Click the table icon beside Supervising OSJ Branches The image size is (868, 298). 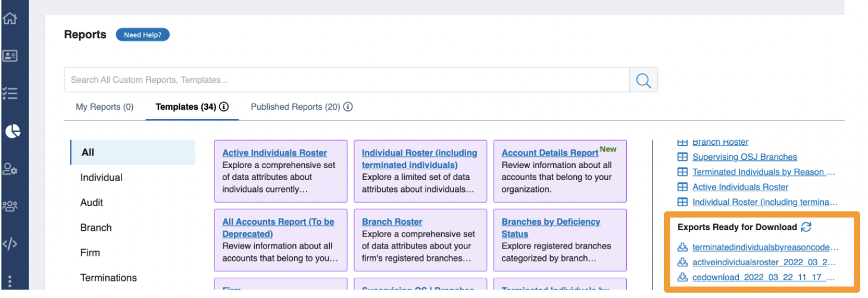click(x=683, y=157)
